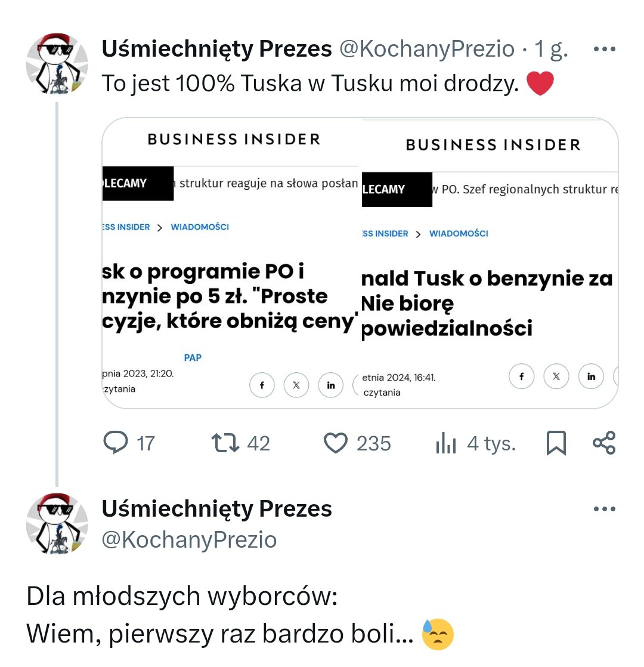Click the Facebook icon in left article
Screen dimensions: 644x667
pyautogui.click(x=262, y=385)
